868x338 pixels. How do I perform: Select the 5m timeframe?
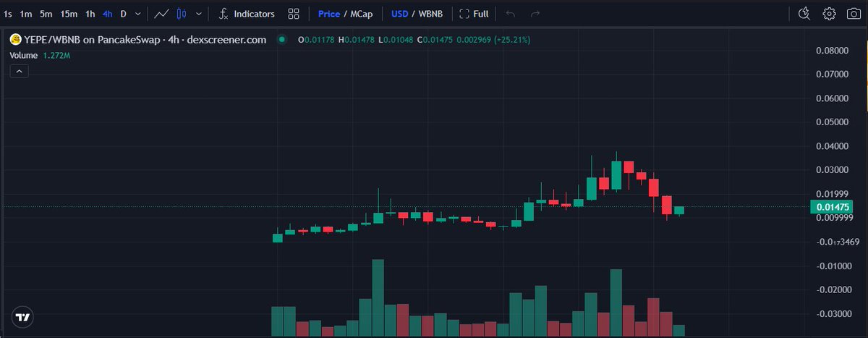coord(46,14)
